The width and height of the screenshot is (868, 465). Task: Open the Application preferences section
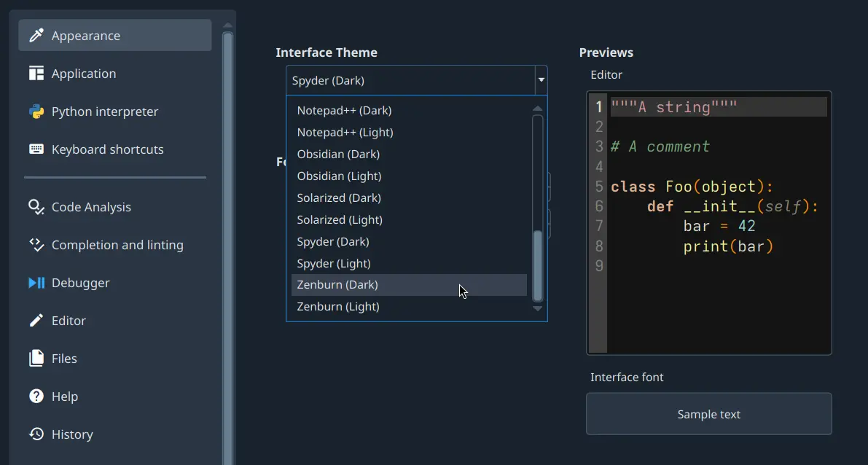(115, 74)
